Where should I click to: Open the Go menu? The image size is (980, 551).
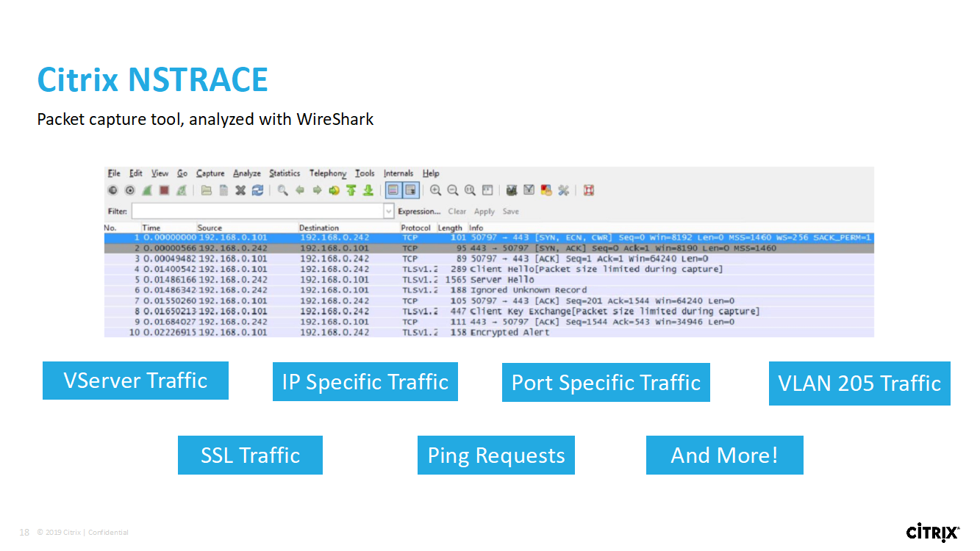(x=182, y=173)
